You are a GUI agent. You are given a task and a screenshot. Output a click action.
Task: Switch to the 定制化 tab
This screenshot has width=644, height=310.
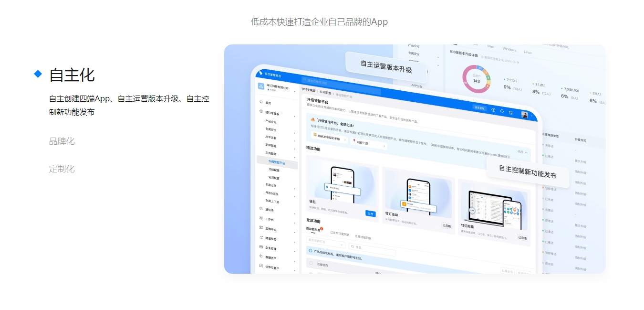pyautogui.click(x=62, y=169)
